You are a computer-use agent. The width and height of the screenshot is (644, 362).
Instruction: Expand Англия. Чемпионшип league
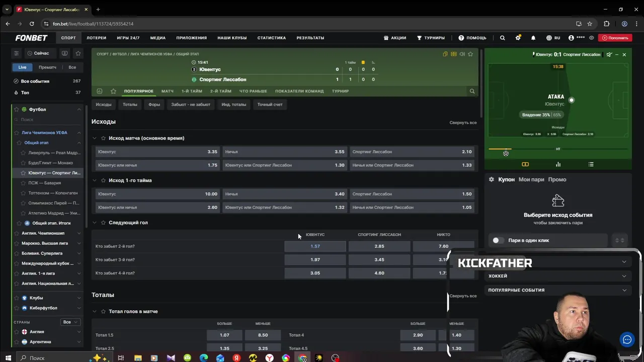pyautogui.click(x=79, y=233)
